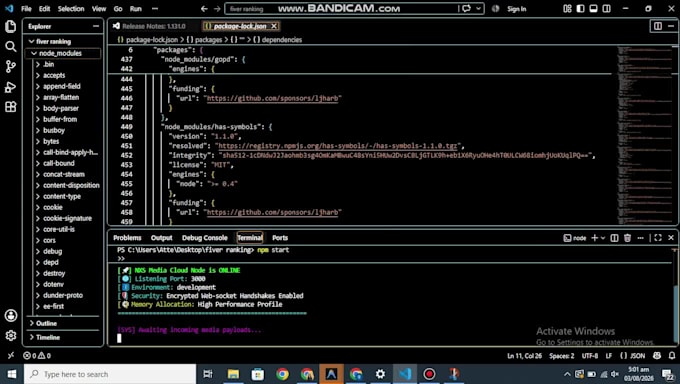
Task: Click Windows taskbar search box
Action: click(110, 374)
